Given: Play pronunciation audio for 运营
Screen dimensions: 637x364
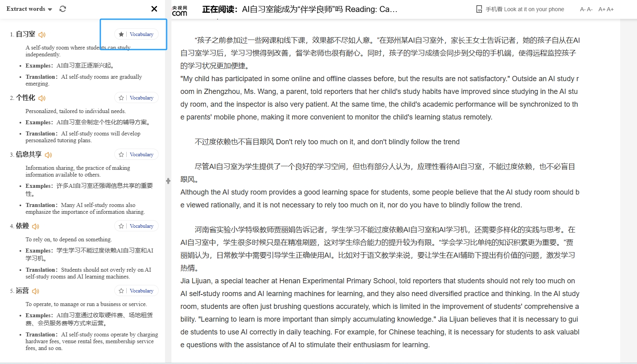Looking at the screenshot, I should (36, 291).
